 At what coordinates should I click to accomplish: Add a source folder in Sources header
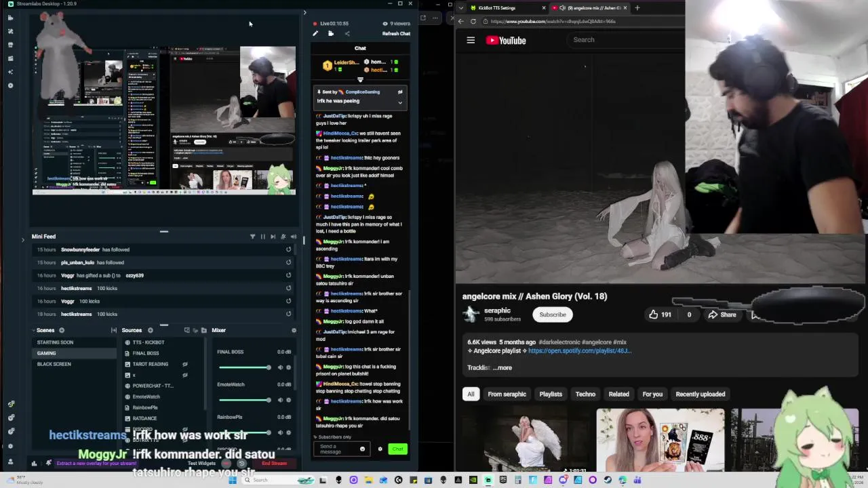(203, 330)
